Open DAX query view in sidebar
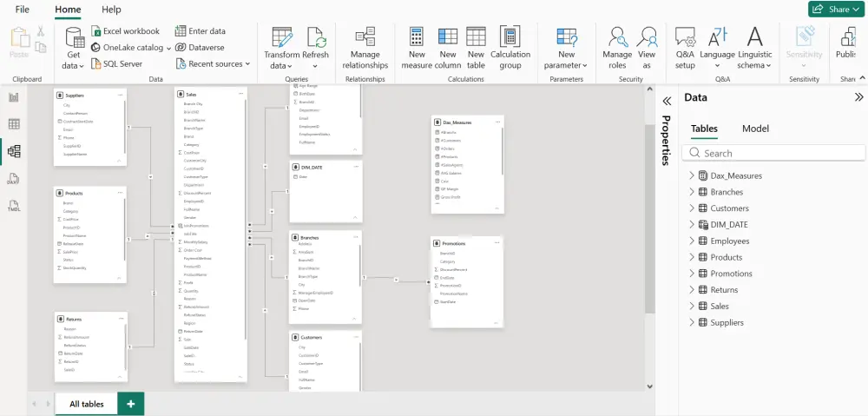Viewport: 868px width, 416px height. [x=14, y=178]
